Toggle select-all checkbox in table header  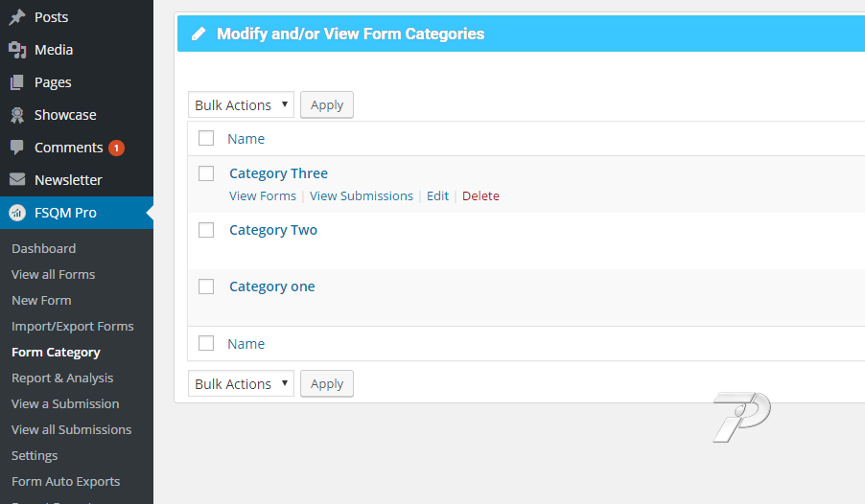point(206,138)
